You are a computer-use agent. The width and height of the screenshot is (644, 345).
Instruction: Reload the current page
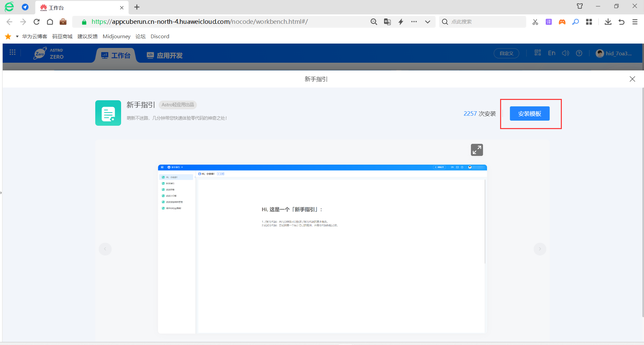37,22
